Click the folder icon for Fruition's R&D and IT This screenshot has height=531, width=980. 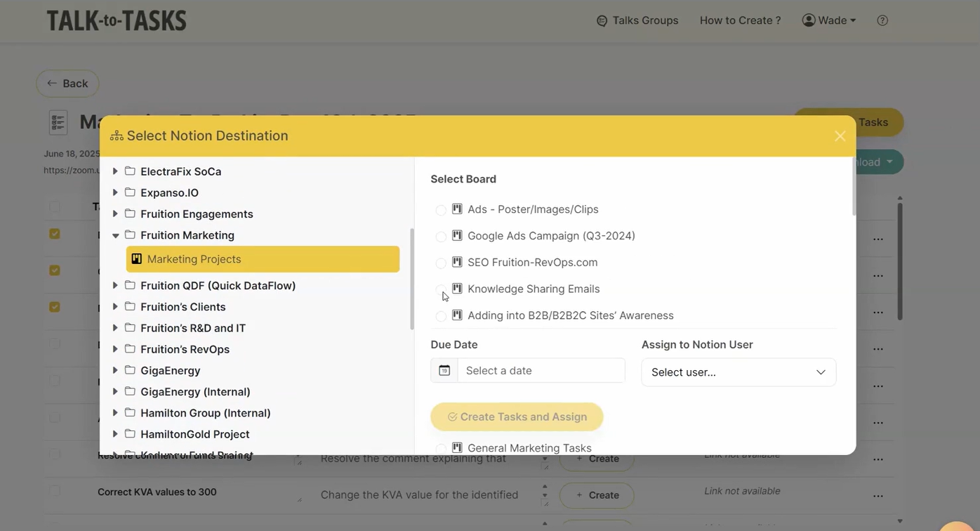[130, 327]
